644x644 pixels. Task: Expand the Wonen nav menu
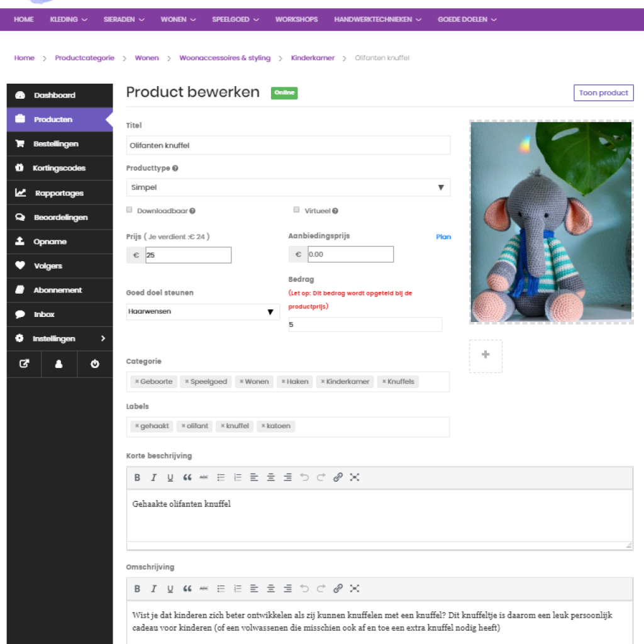coord(178,19)
